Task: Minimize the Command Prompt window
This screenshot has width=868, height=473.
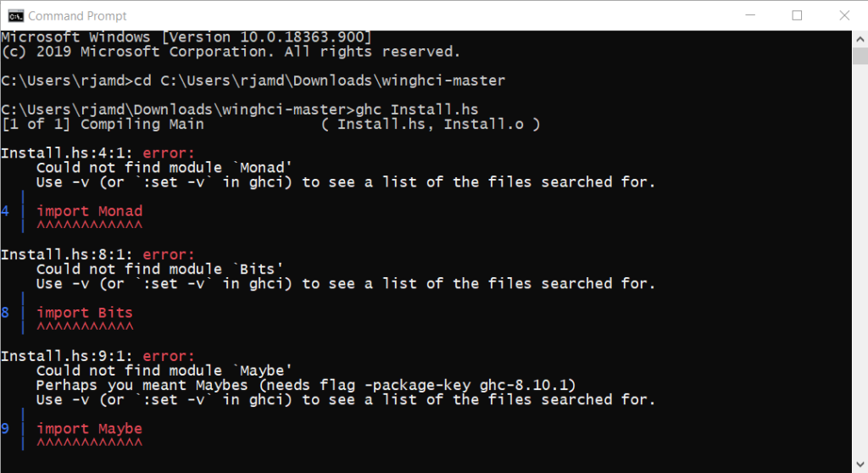Action: pyautogui.click(x=752, y=15)
